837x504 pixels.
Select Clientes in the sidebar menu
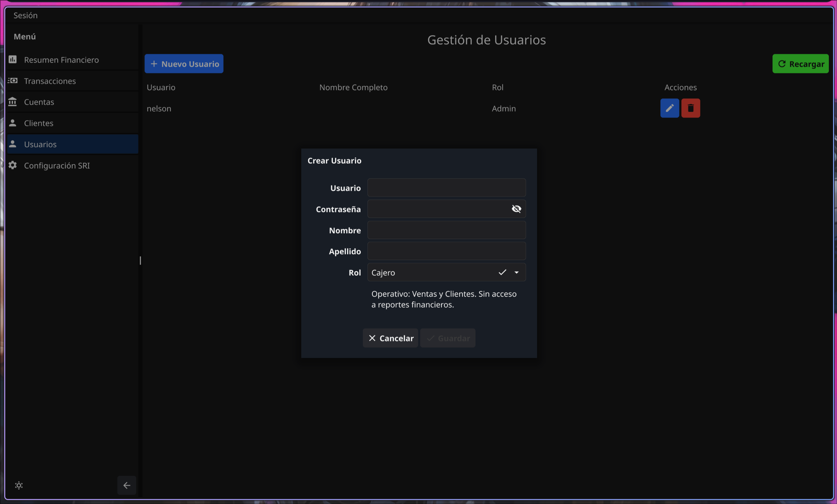coord(39,123)
